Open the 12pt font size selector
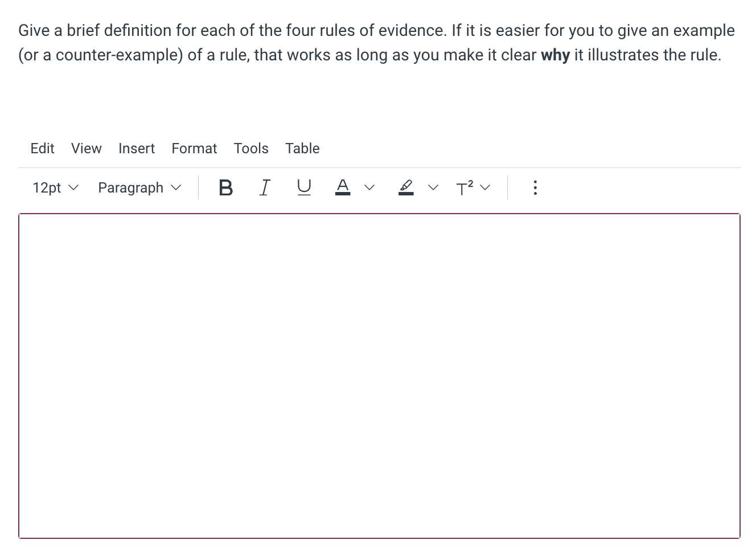This screenshot has height=548, width=756. (x=55, y=187)
